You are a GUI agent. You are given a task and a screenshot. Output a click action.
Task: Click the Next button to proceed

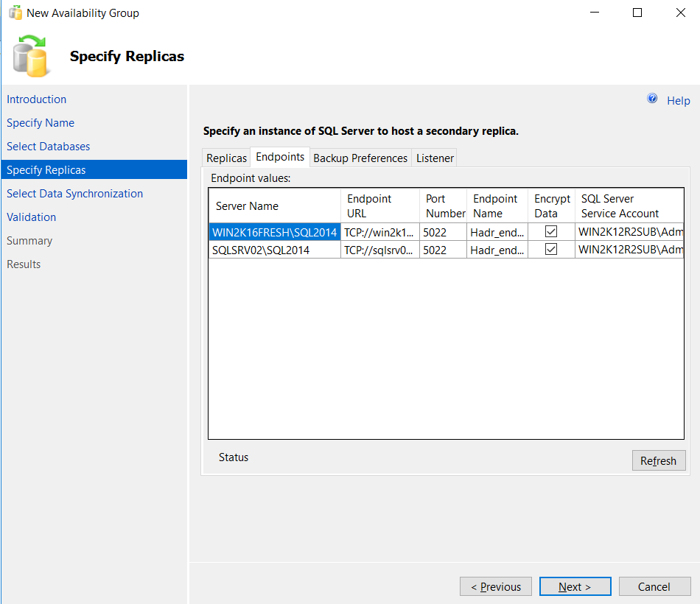tap(575, 586)
